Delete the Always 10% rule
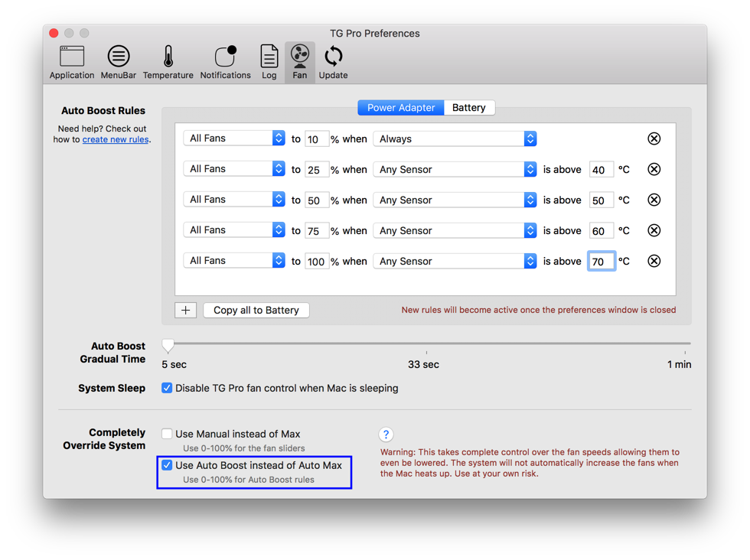This screenshot has width=750, height=560. coord(654,138)
